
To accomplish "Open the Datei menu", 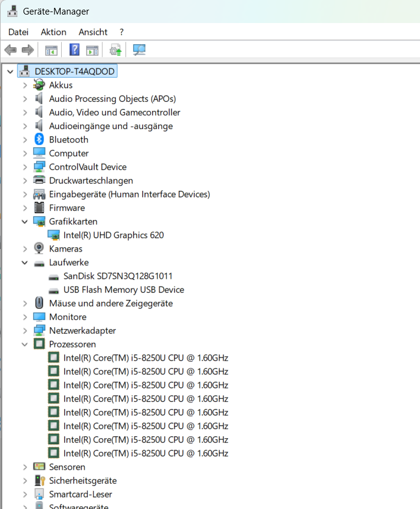I will coord(19,32).
